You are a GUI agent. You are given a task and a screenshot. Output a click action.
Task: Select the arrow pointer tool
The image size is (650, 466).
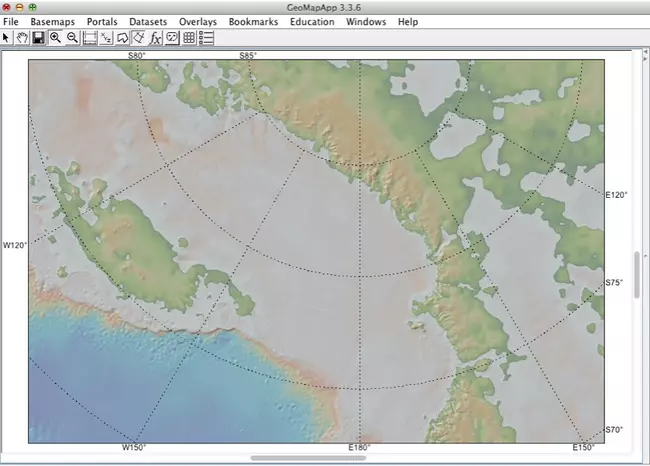[x=6, y=38]
